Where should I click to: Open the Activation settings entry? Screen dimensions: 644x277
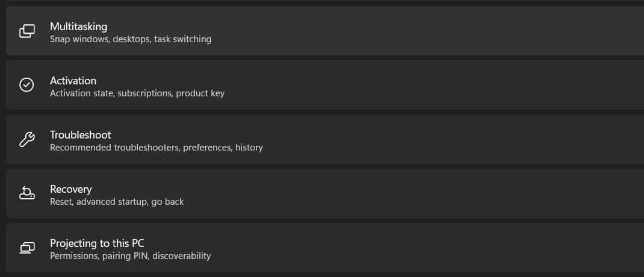[x=325, y=85]
